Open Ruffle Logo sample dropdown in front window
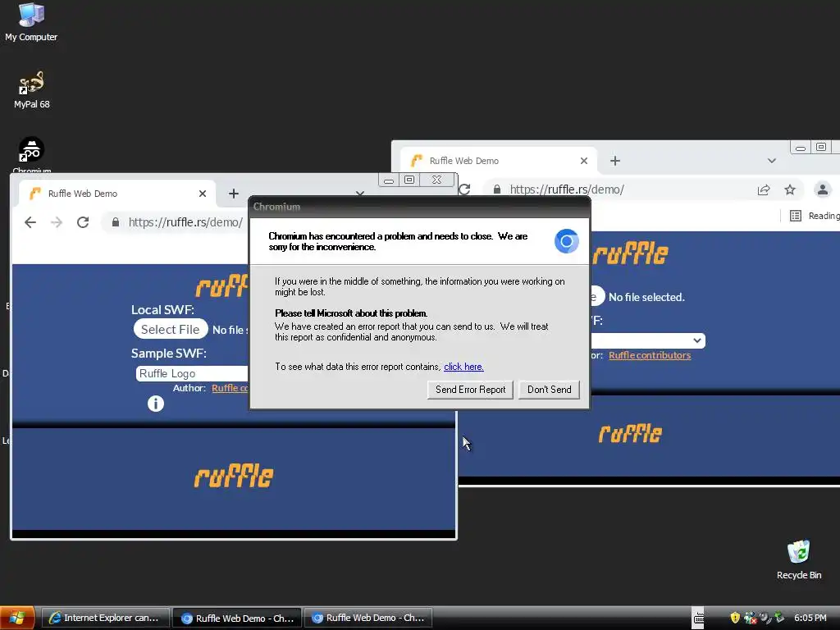 point(192,373)
